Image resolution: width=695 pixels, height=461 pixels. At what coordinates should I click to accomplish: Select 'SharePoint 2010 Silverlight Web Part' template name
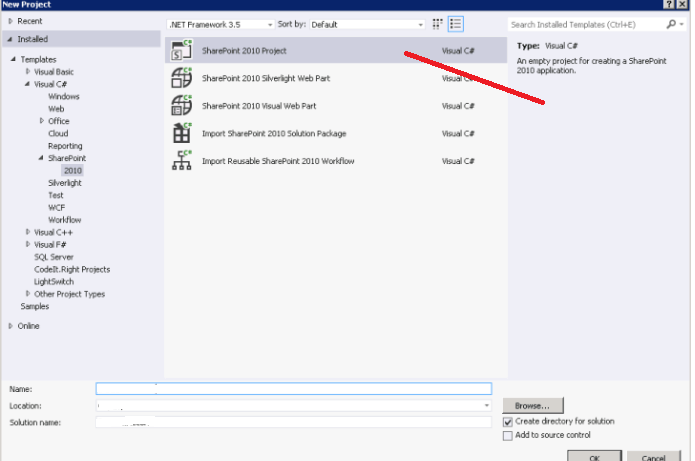point(266,78)
